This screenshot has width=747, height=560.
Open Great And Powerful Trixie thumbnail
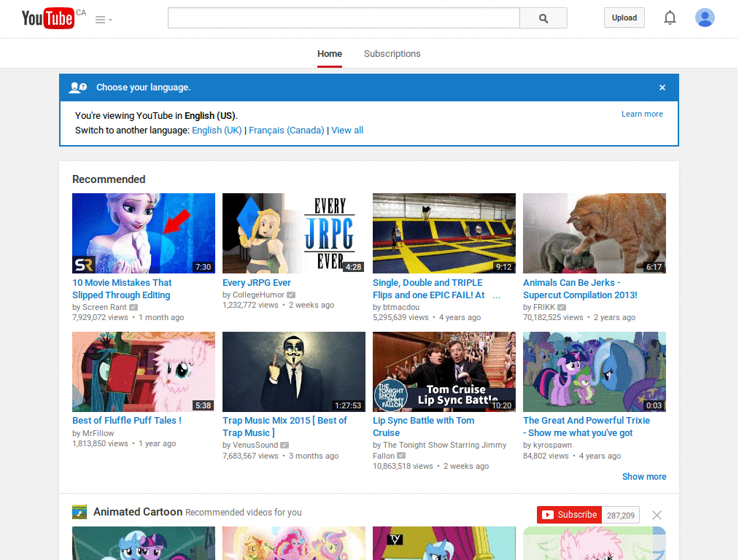click(x=594, y=372)
